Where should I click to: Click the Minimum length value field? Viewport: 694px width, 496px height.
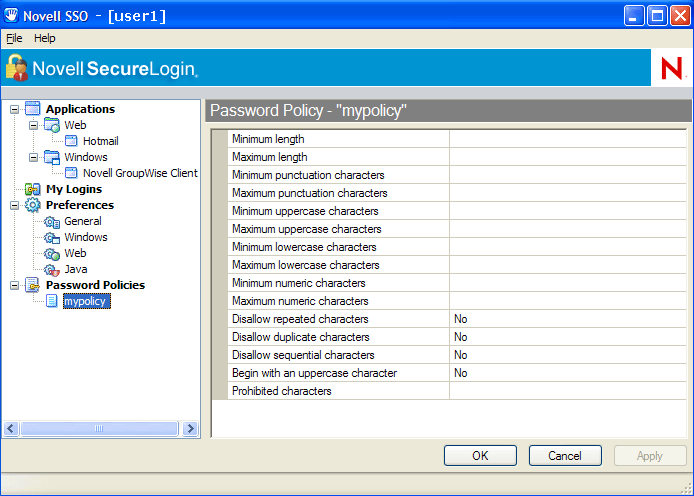(567, 139)
